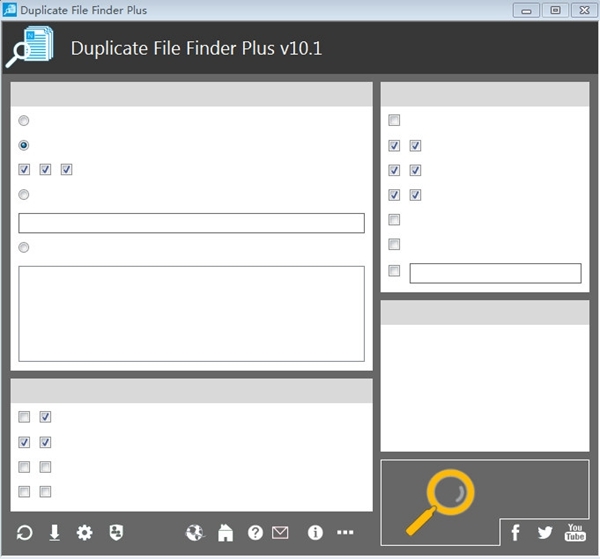
Task: Maximize the Duplicate File Finder Plus window
Action: pos(555,10)
